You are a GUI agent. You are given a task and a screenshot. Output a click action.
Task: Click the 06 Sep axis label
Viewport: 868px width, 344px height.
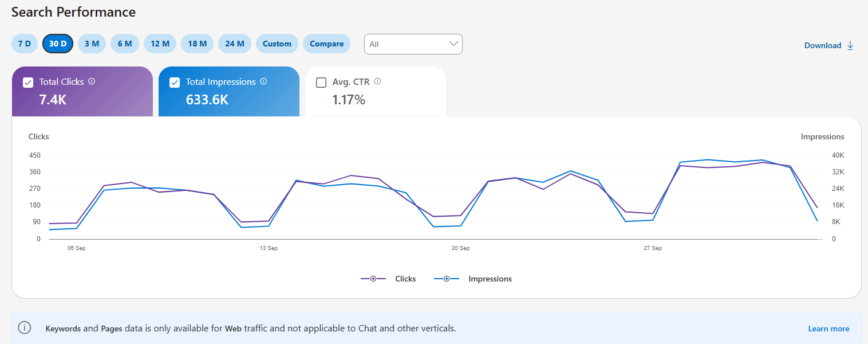click(76, 248)
